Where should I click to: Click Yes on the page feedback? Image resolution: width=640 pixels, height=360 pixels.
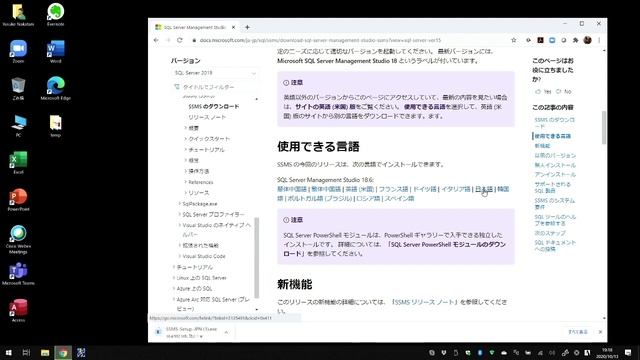pos(544,91)
